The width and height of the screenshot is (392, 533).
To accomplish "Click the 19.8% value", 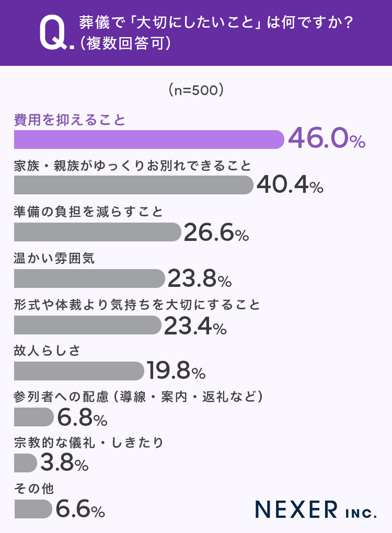I will pos(176,372).
